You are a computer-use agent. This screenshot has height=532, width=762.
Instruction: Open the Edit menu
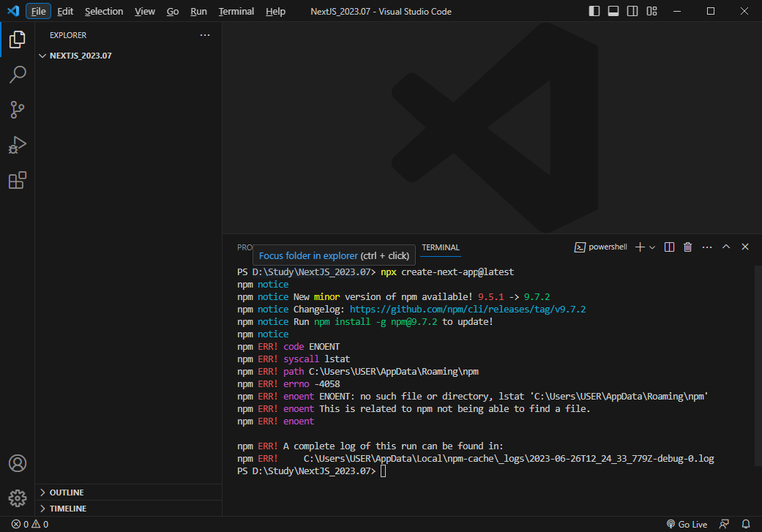65,11
